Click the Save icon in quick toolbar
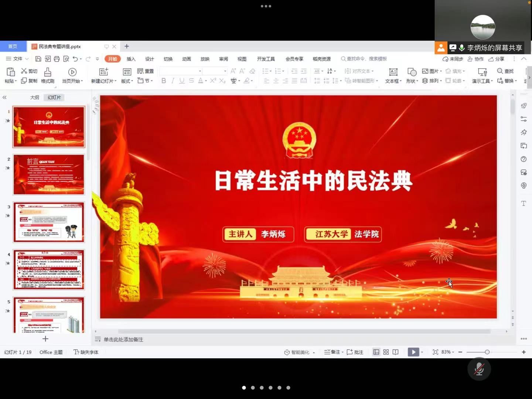Image resolution: width=532 pixels, height=399 pixels. [38, 59]
